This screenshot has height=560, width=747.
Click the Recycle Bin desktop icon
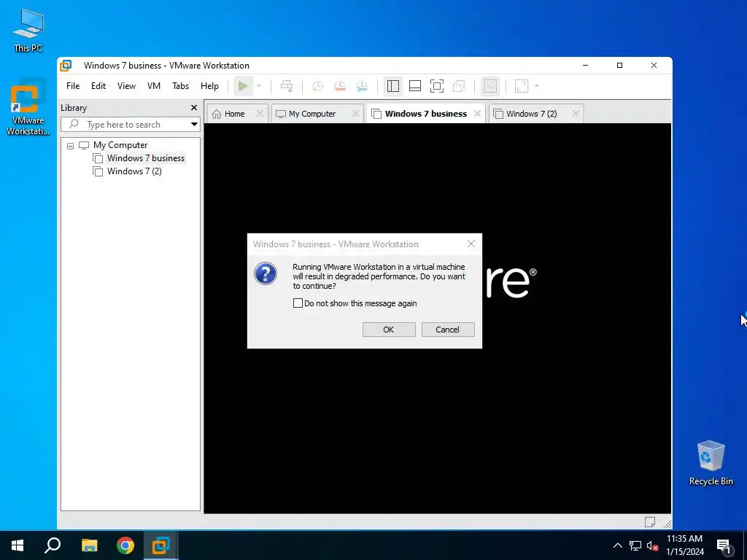[711, 463]
